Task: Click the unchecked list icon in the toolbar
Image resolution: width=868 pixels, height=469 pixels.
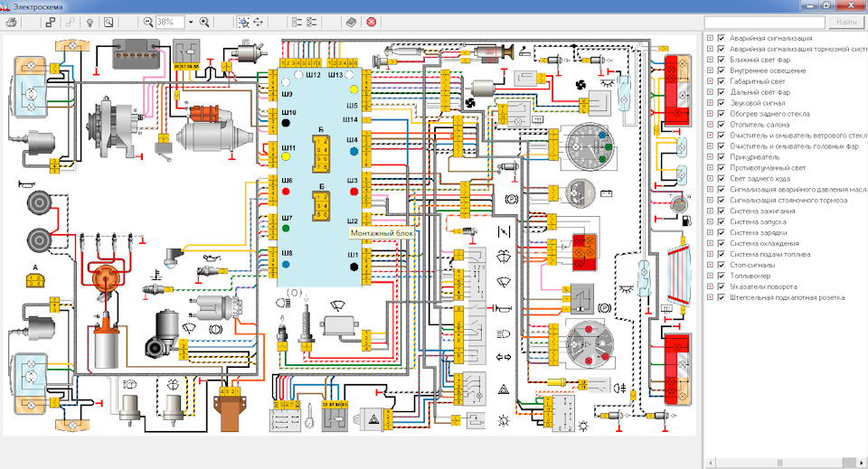Action: click(x=297, y=22)
